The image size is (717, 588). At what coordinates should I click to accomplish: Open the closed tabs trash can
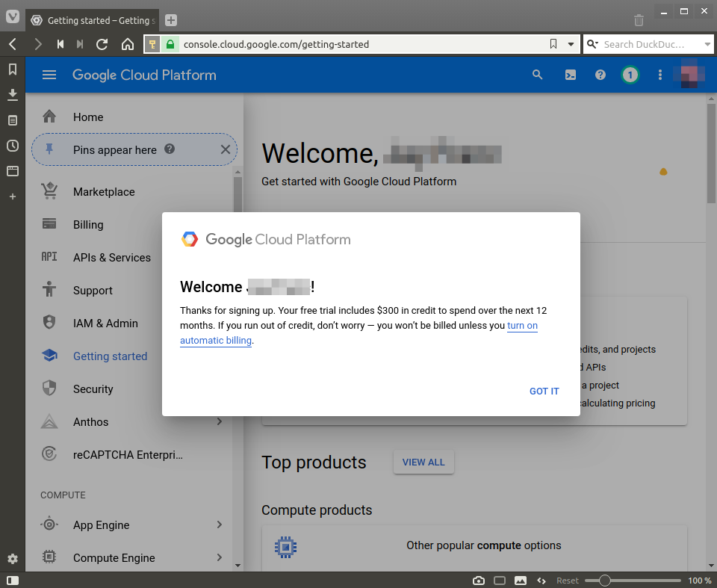639,20
